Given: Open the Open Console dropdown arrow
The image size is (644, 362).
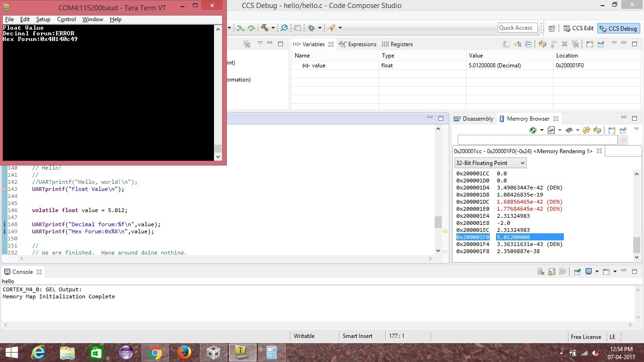Looking at the screenshot, I should 615,271.
